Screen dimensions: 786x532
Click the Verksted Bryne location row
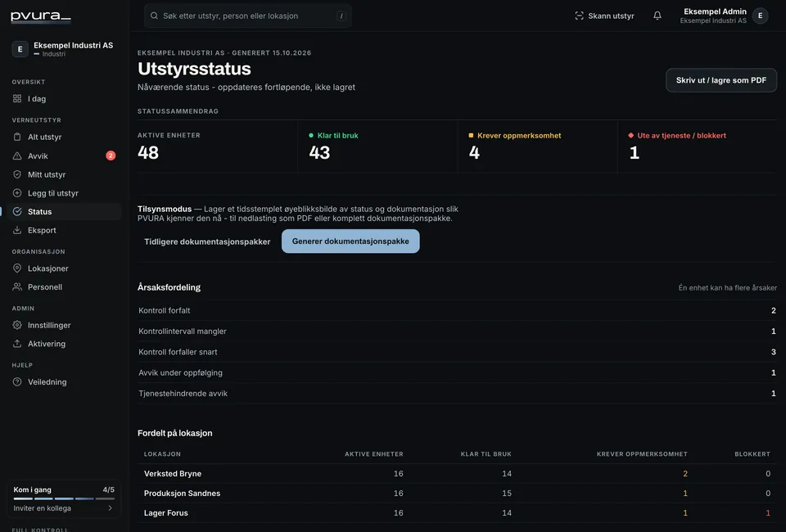click(457, 473)
